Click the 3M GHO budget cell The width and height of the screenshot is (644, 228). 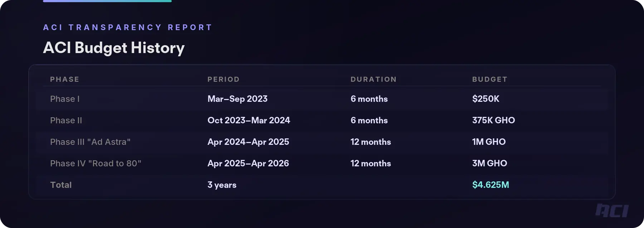pyautogui.click(x=489, y=163)
